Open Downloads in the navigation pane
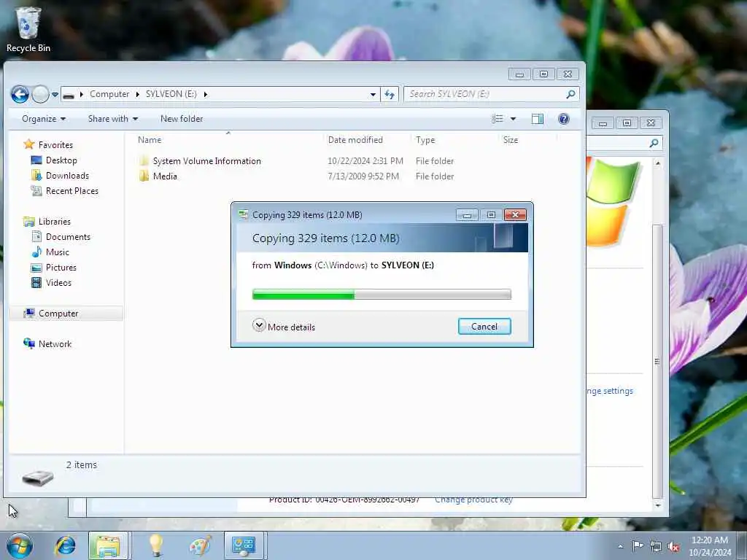Viewport: 747px width, 560px height. tap(67, 176)
